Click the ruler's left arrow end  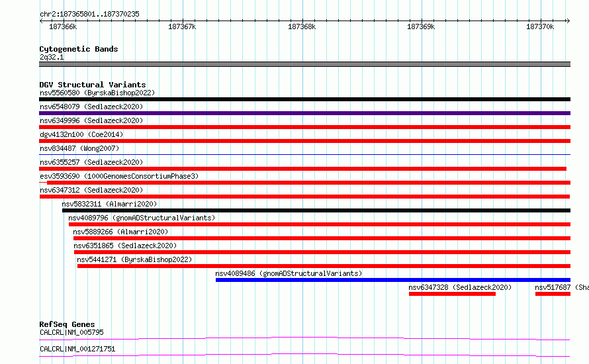pos(41,21)
